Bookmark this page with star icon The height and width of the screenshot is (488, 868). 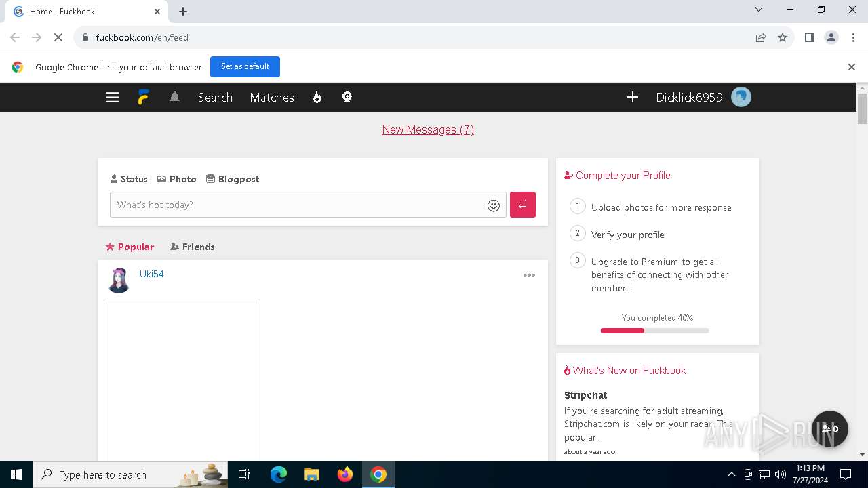click(x=783, y=38)
